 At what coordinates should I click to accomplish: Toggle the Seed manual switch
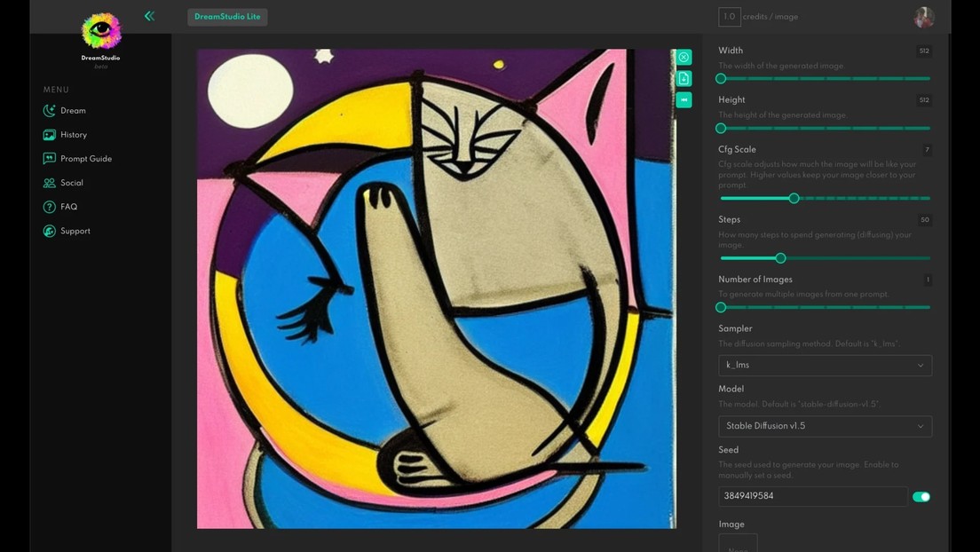tap(921, 497)
